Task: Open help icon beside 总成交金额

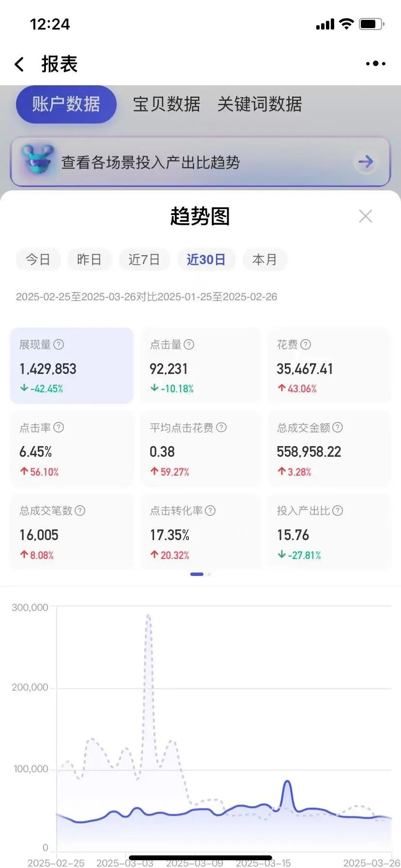Action: click(x=338, y=427)
